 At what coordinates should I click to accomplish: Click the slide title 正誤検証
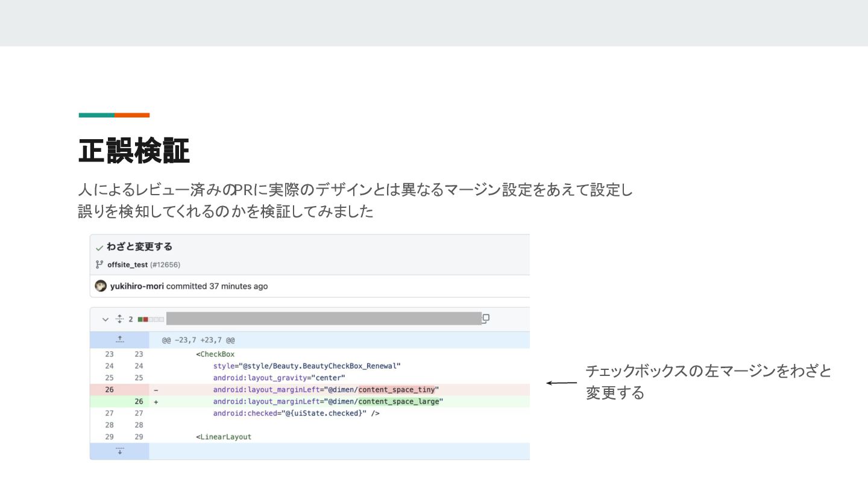[x=134, y=151]
